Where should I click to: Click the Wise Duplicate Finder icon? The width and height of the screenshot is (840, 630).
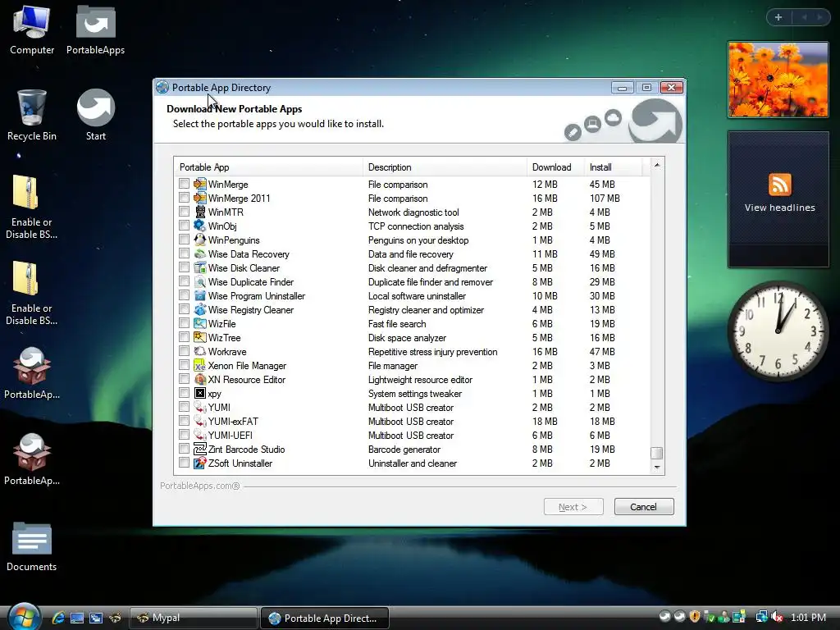coord(200,281)
